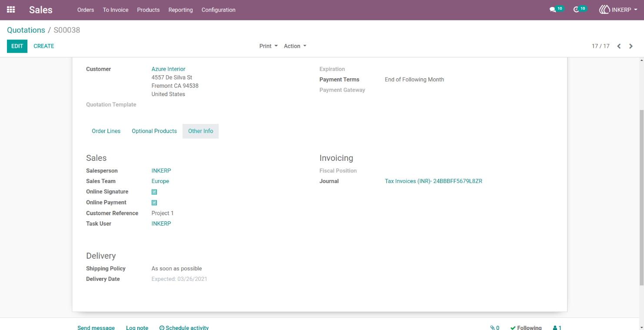Click the 'Project 1' customer reference text
This screenshot has height=330, width=644.
click(163, 213)
